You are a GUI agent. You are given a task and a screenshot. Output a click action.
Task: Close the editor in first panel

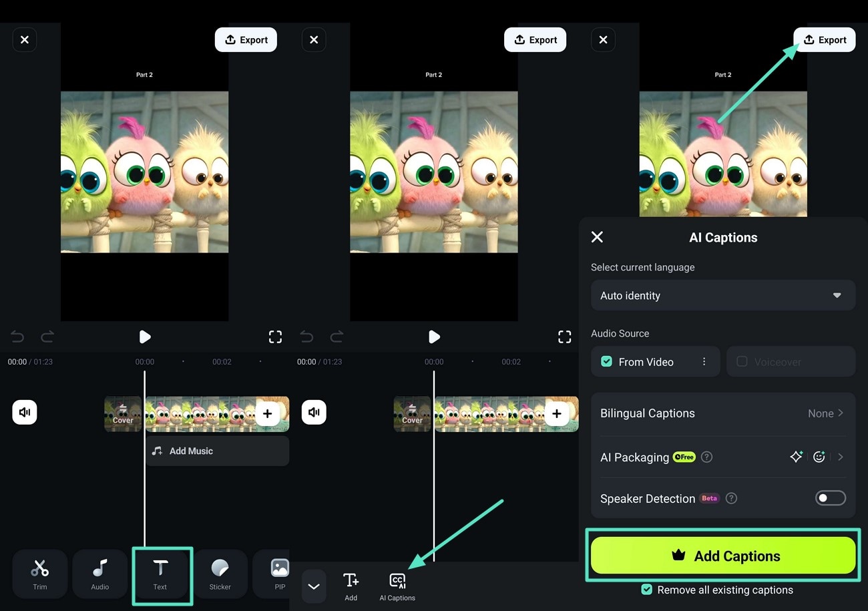pos(25,40)
